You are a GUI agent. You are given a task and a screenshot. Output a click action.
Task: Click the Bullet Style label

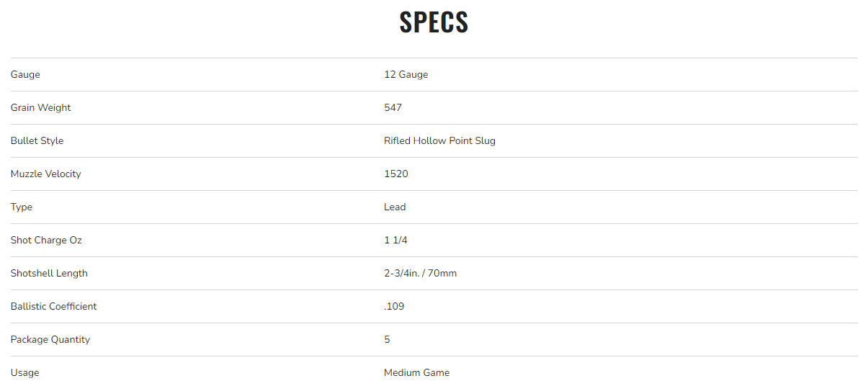tap(37, 141)
